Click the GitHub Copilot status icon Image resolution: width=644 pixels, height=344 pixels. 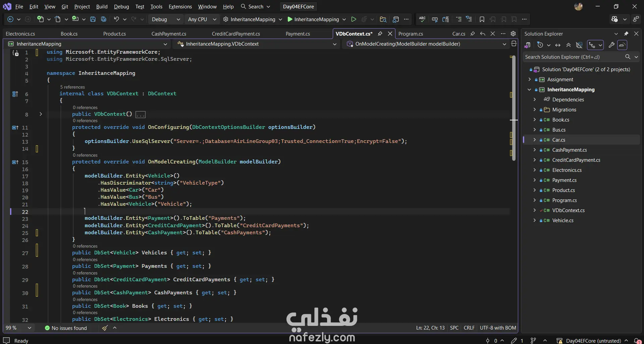click(x=614, y=19)
